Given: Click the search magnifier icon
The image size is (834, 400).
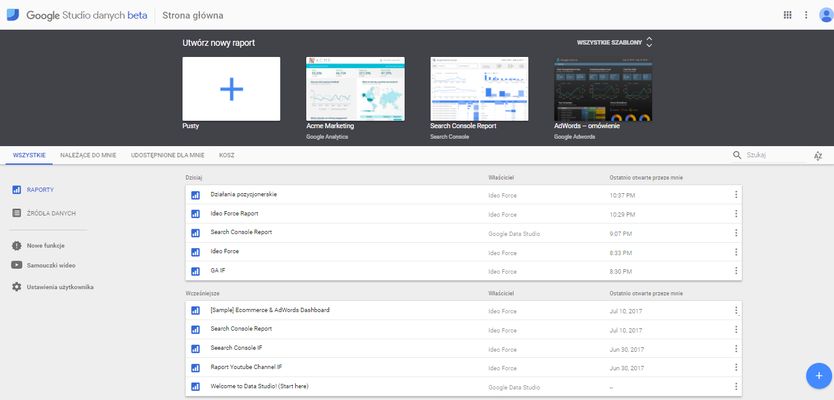Looking at the screenshot, I should click(x=737, y=155).
